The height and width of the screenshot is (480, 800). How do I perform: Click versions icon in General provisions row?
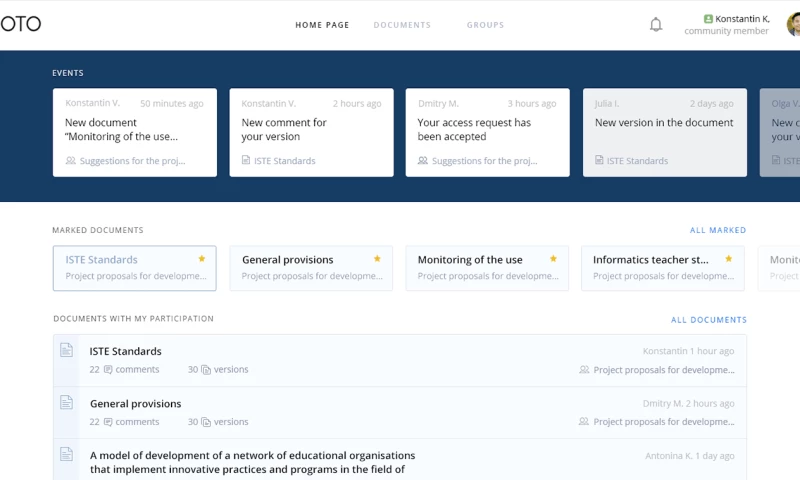coord(206,422)
